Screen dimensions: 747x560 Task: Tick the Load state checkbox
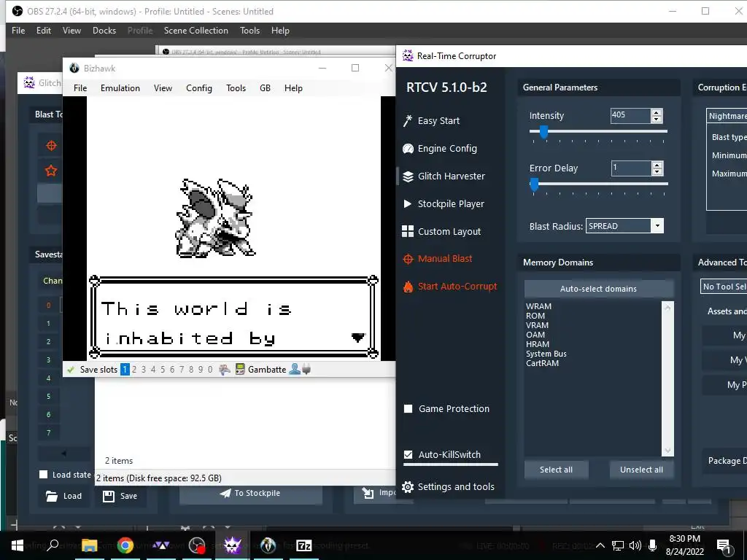43,474
